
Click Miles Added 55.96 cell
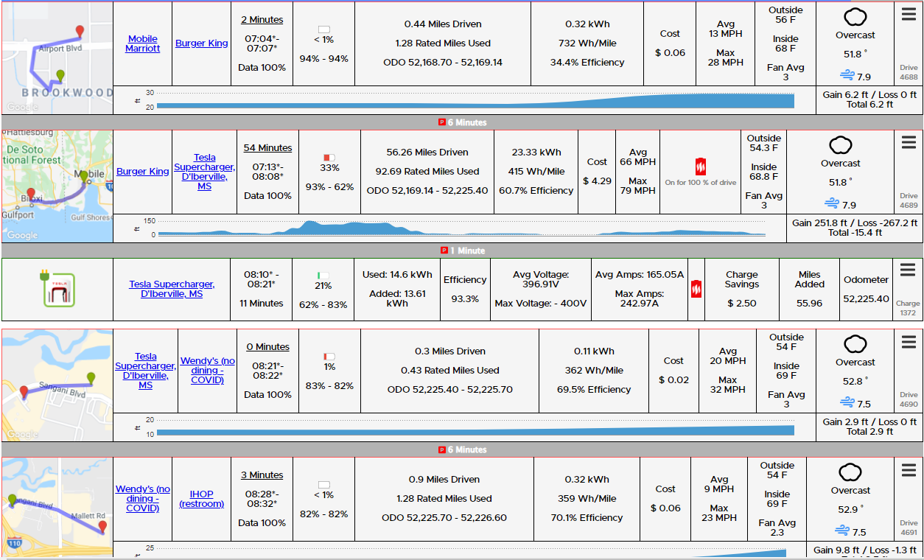[810, 289]
